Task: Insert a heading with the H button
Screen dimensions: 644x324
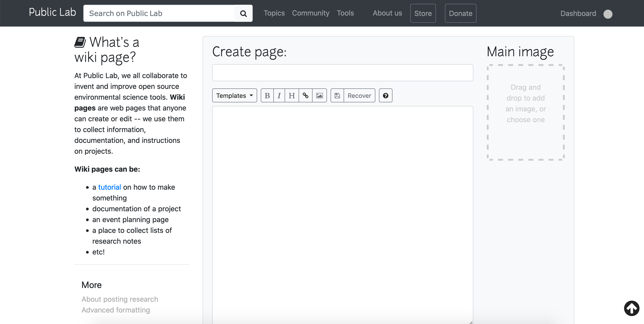Action: tap(292, 96)
